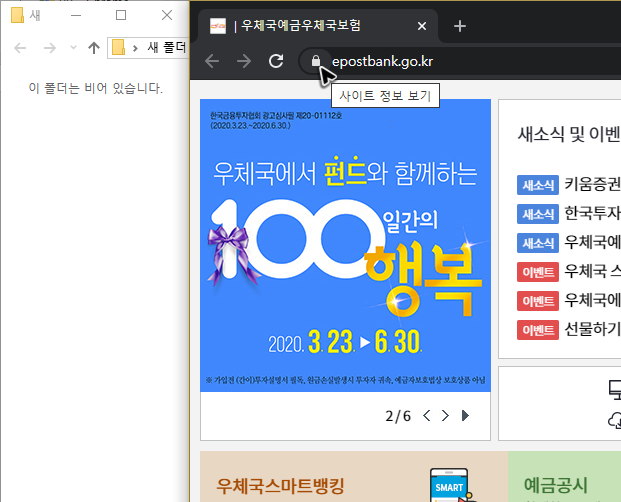Maximize the File Explorer window
Image resolution: width=621 pixels, height=502 pixels.
(121, 15)
